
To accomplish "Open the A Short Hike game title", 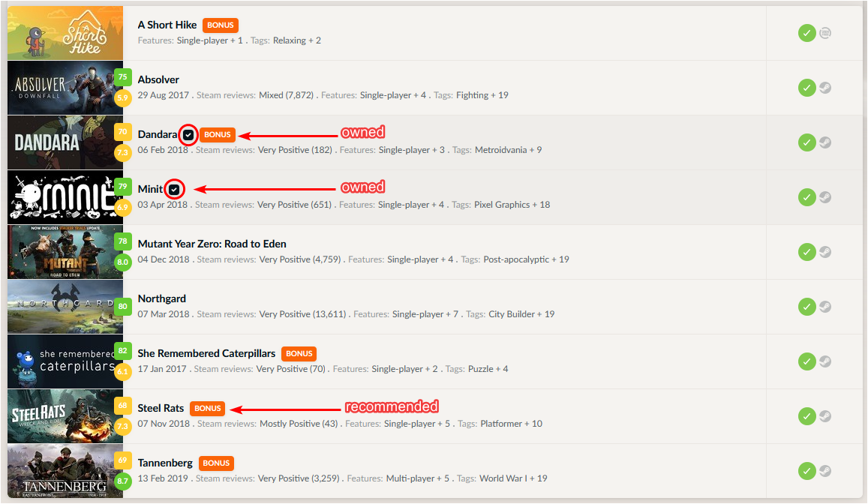I will (x=167, y=25).
